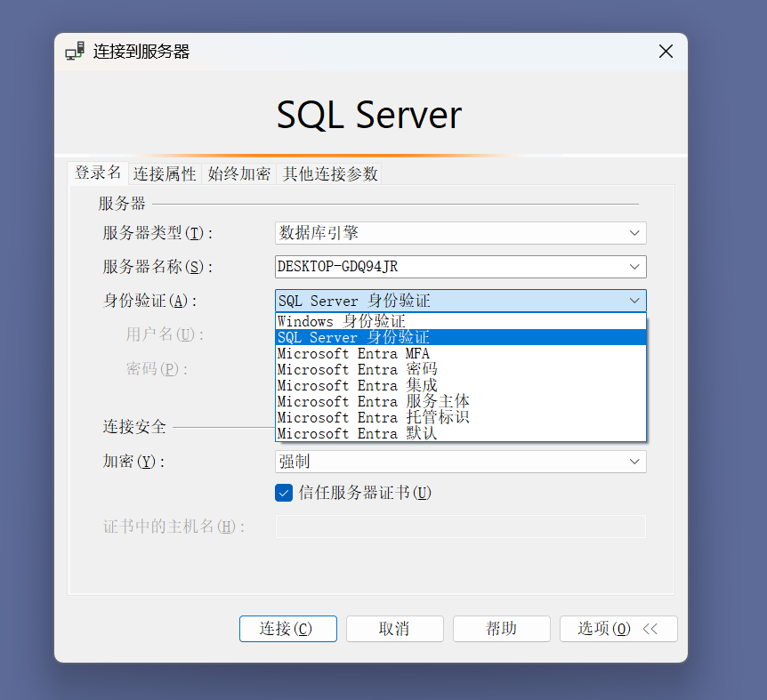Click the 服务器类型 label

pyautogui.click(x=157, y=233)
